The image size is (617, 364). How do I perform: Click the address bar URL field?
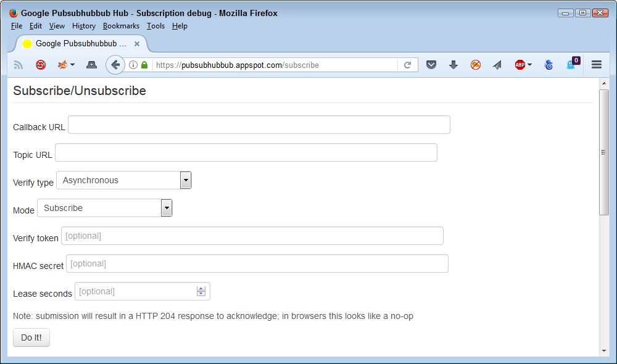[275, 65]
